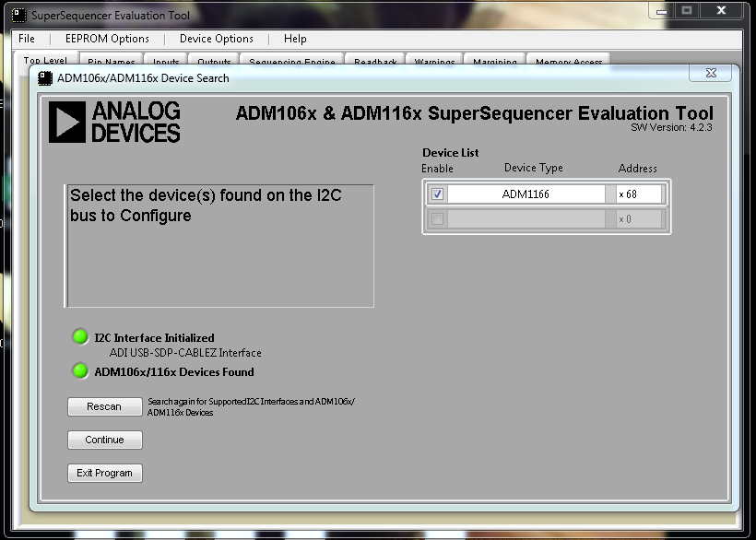This screenshot has width=756, height=540.
Task: Click the 'I2C Interface Initialized' label
Action: click(x=154, y=337)
